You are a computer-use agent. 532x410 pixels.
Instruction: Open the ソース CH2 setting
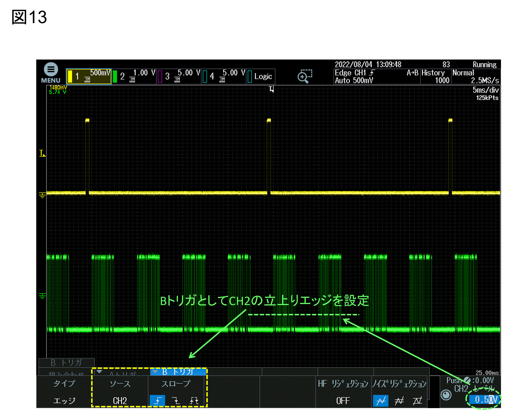coord(120,392)
